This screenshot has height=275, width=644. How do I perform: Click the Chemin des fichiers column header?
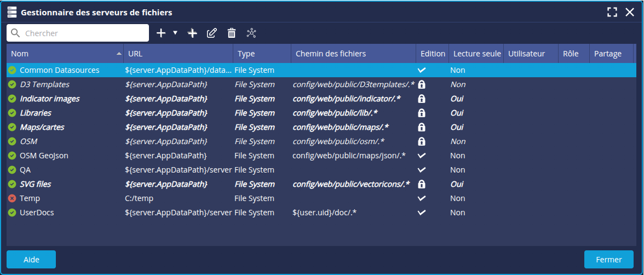pyautogui.click(x=331, y=54)
